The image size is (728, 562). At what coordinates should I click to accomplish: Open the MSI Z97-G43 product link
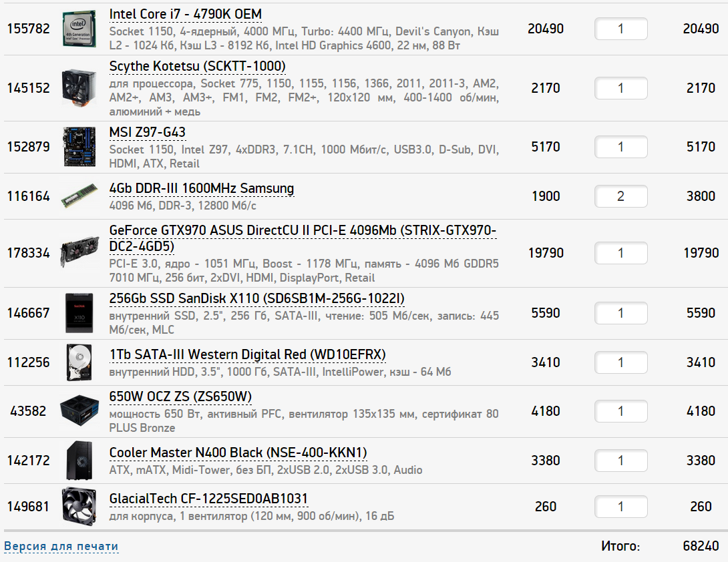pyautogui.click(x=147, y=132)
